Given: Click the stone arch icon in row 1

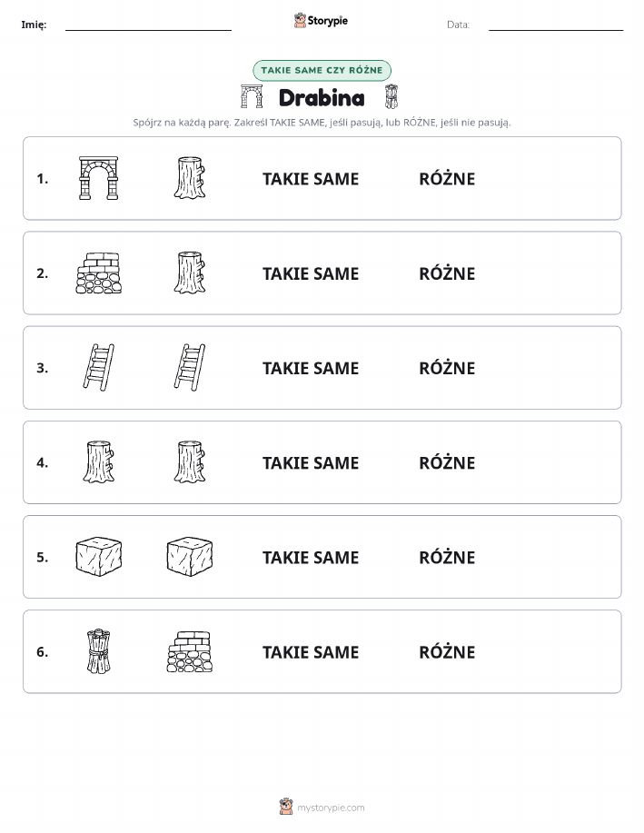Looking at the screenshot, I should 98,178.
